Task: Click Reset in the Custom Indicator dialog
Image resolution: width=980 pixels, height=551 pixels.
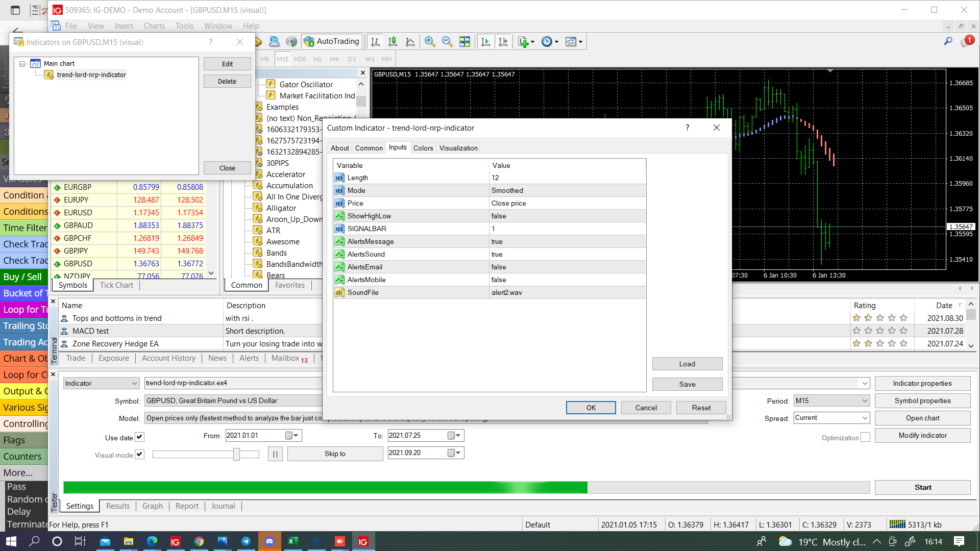Action: [x=701, y=408]
